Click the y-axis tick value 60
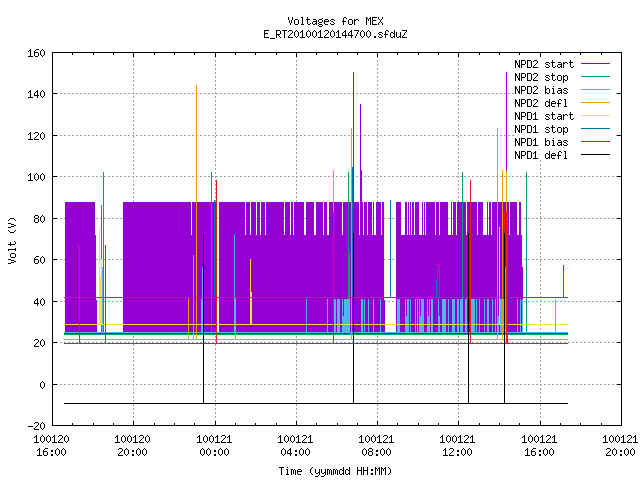 39,260
